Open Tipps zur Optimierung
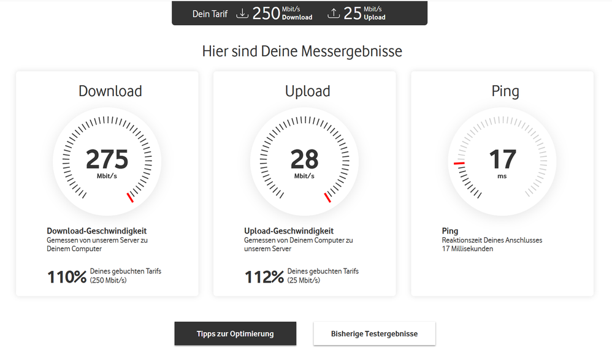The width and height of the screenshot is (612, 364). (235, 333)
